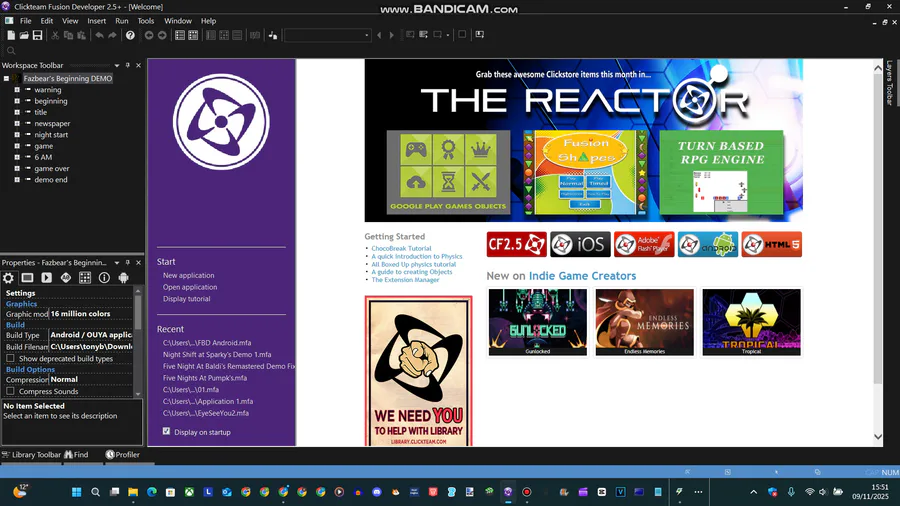
Task: Open the Window tab in Properties panel
Action: [28, 278]
